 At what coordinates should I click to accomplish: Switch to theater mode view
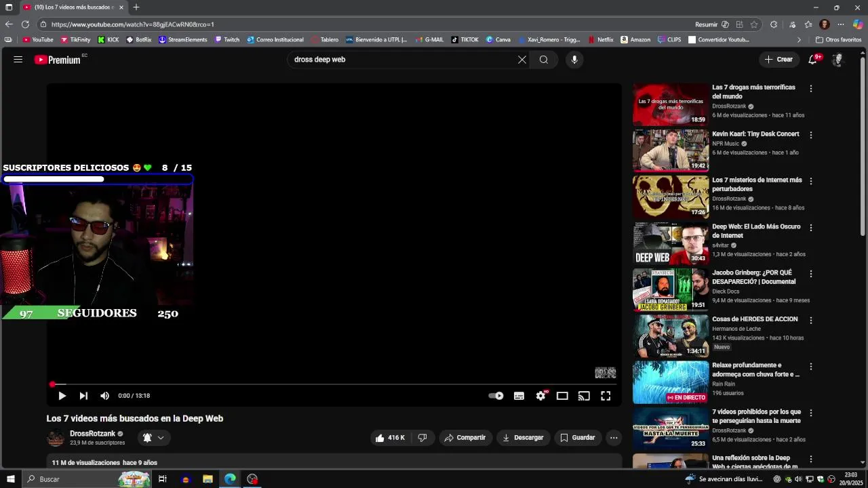click(x=562, y=396)
